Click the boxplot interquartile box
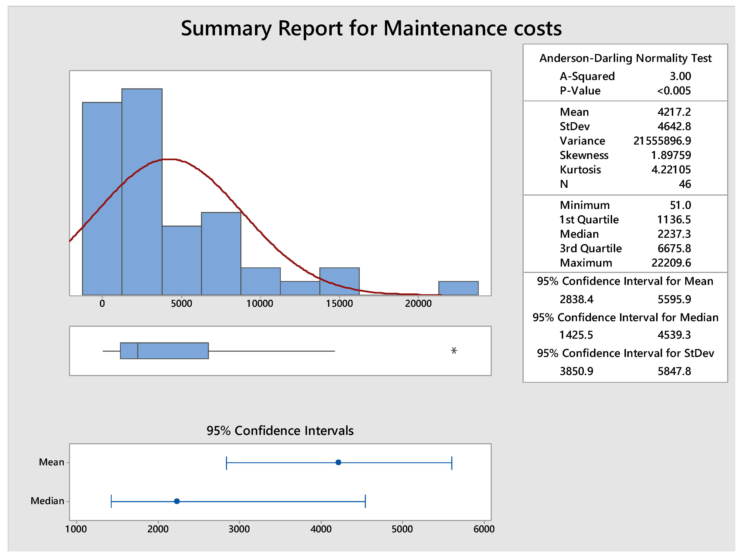739x560 pixels. click(164, 350)
